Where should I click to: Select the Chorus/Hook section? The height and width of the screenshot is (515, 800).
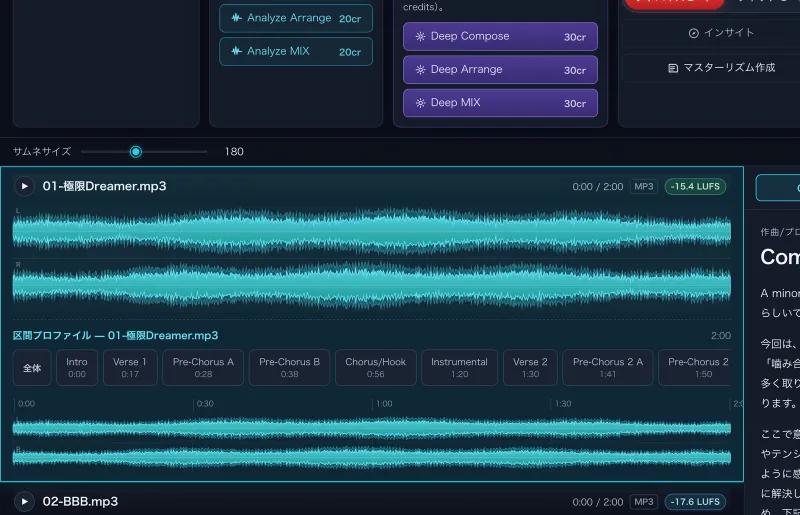coord(376,367)
